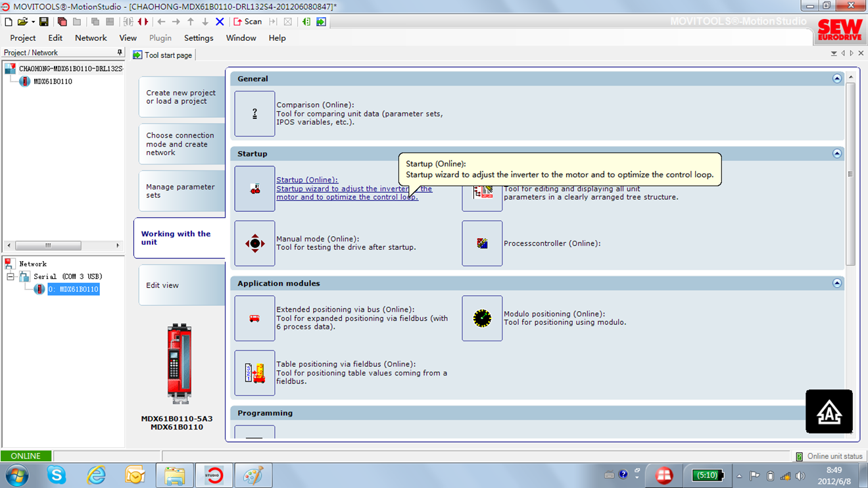Viewport: 868px width, 488px height.
Task: Open the Settings menu
Action: click(x=199, y=38)
